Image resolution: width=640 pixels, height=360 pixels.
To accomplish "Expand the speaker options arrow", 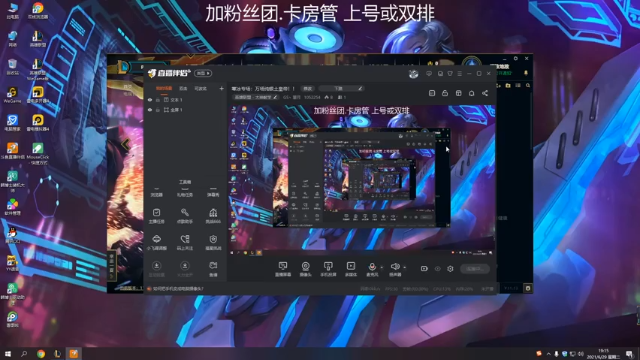I will click(404, 268).
